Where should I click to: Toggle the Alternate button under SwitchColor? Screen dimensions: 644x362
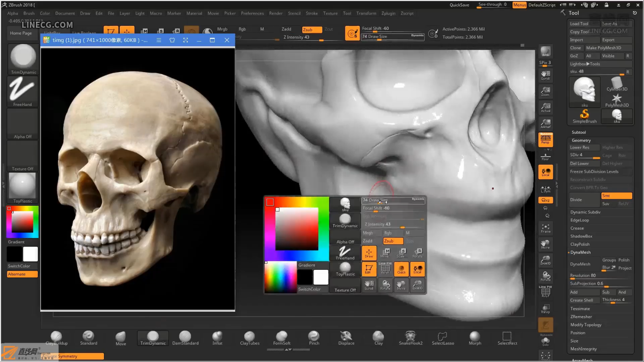pos(23,274)
